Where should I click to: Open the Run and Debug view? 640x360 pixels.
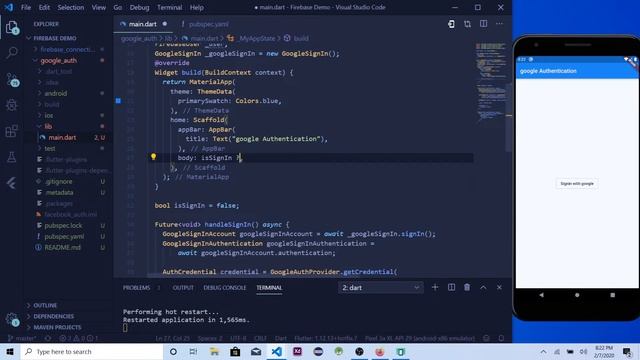[x=12, y=105]
